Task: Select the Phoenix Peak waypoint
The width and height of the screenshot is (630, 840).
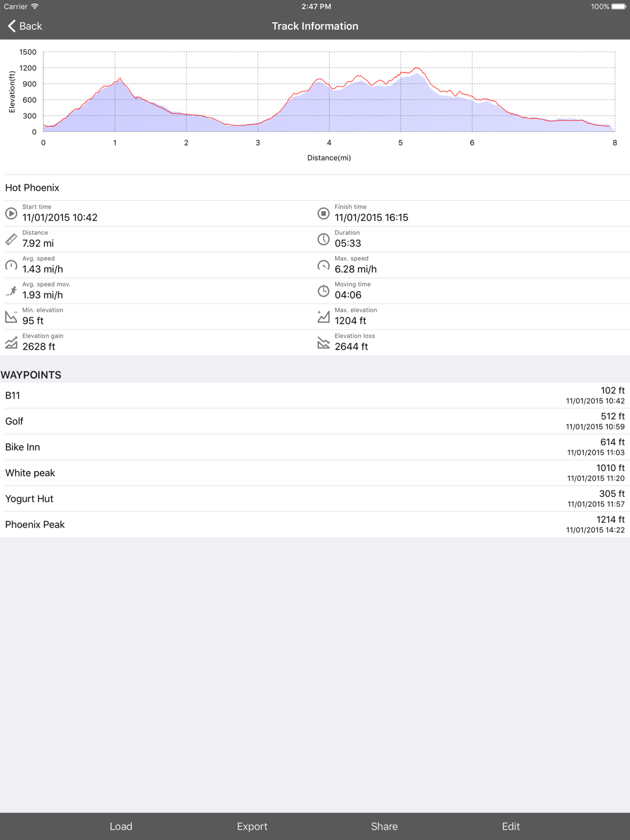Action: click(x=315, y=525)
